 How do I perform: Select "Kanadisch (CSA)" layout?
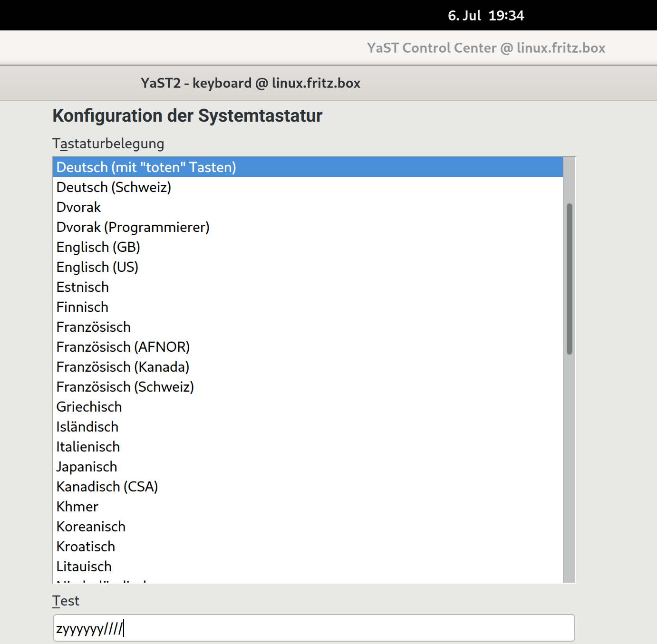[x=308, y=487]
